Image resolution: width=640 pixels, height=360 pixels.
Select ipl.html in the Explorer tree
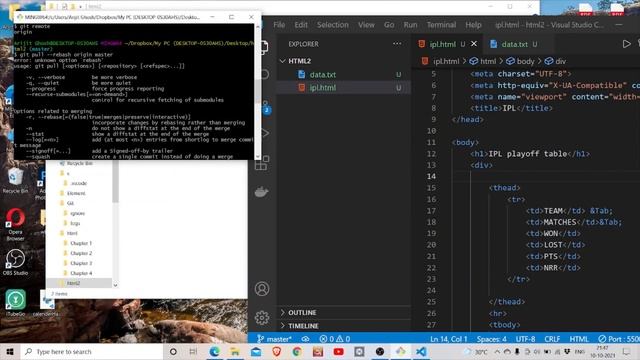(322, 87)
